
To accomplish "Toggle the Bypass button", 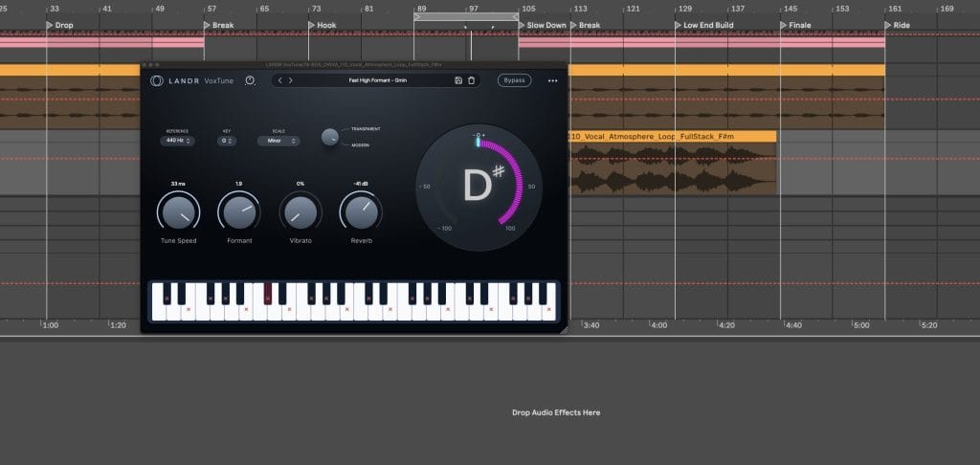I will [514, 80].
